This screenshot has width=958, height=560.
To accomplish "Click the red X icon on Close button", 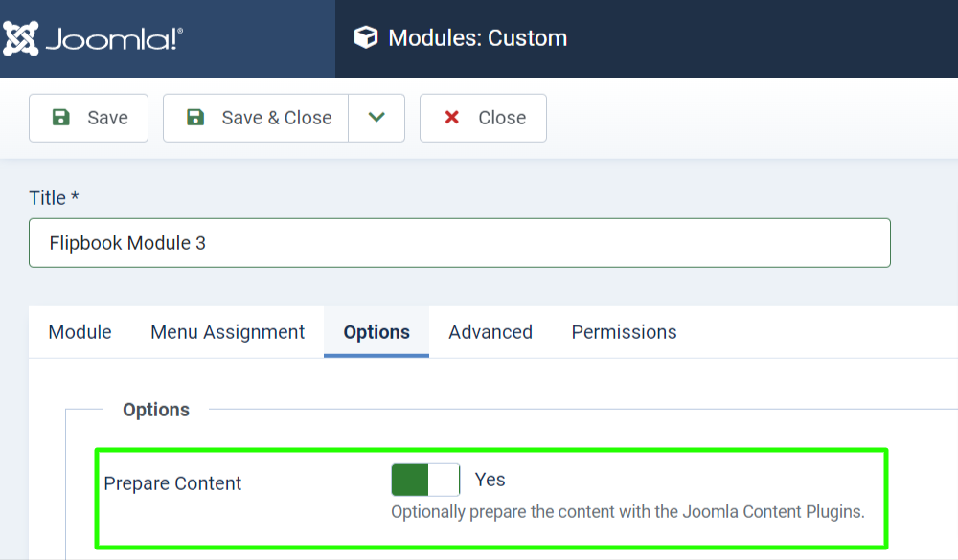I will coord(452,117).
